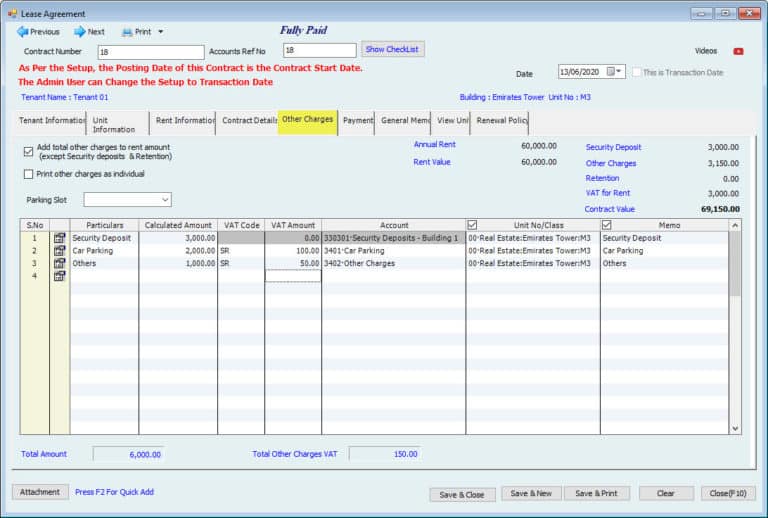Open row 3 Others detail icon

pos(59,263)
